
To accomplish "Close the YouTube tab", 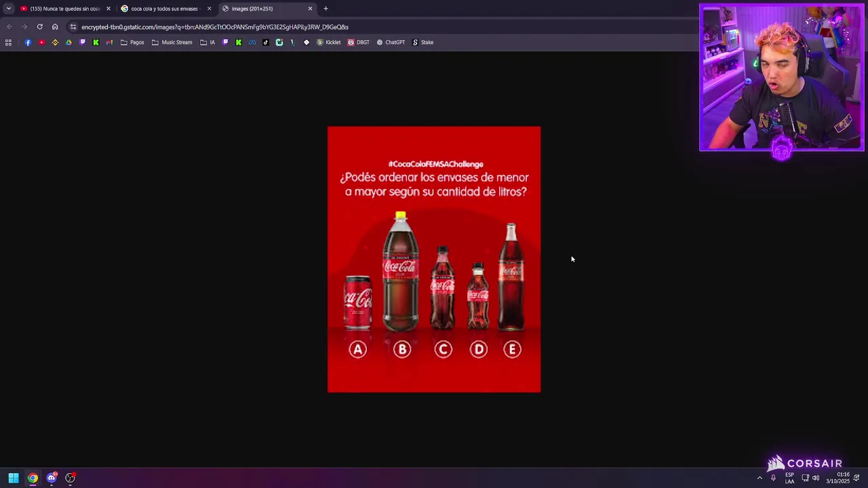I will click(108, 9).
